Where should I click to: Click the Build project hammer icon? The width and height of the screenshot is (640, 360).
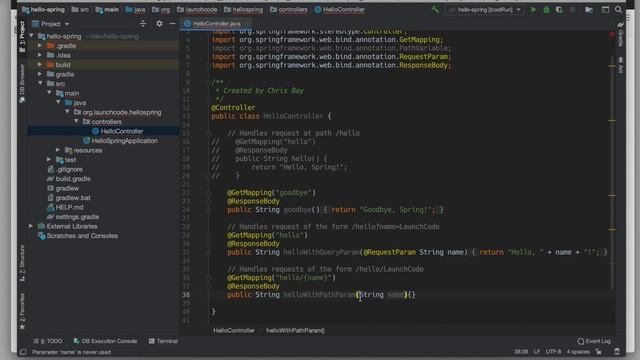(436, 9)
